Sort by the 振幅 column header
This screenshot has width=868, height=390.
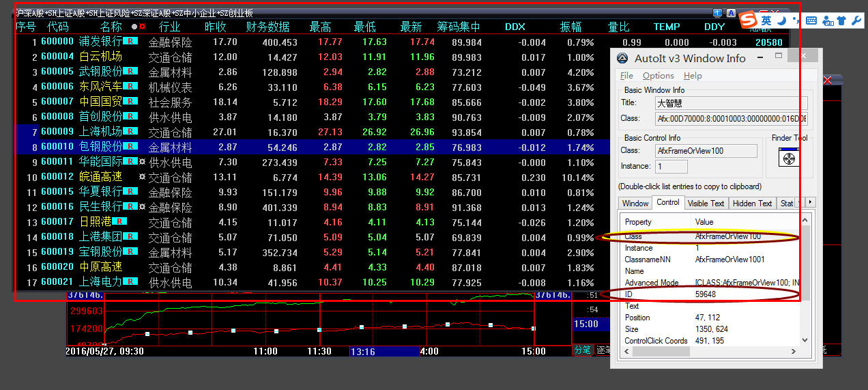point(571,27)
